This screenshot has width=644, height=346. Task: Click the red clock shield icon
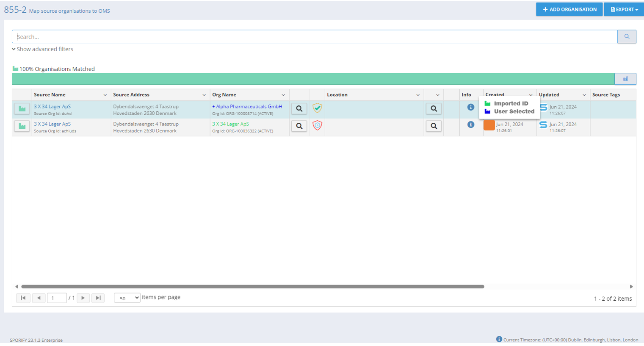[317, 126]
